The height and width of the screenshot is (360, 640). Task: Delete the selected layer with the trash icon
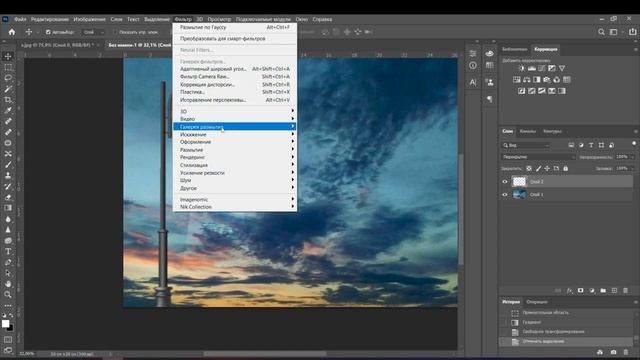click(625, 291)
